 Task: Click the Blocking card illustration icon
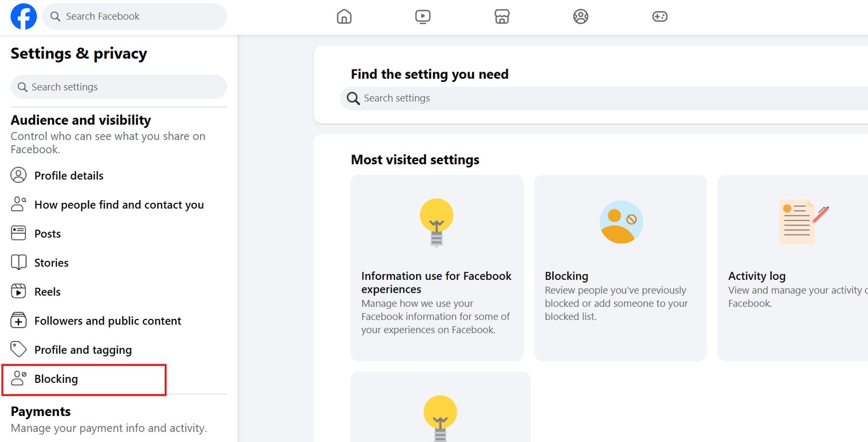point(621,222)
